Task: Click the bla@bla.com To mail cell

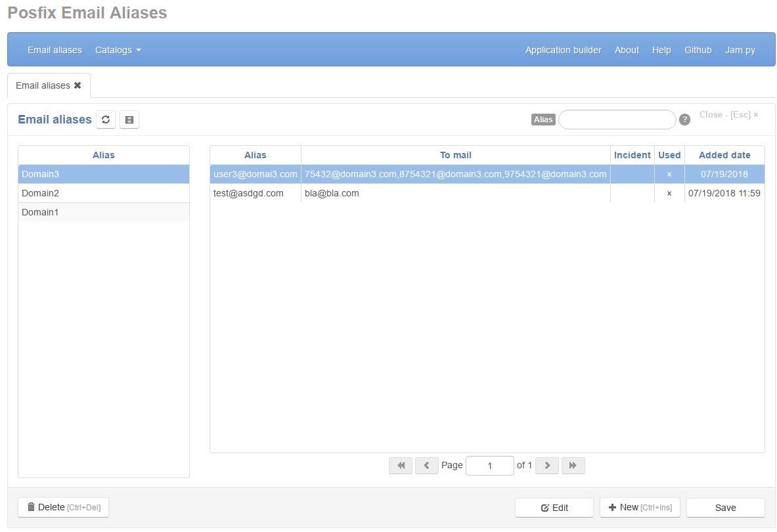Action: click(x=455, y=193)
